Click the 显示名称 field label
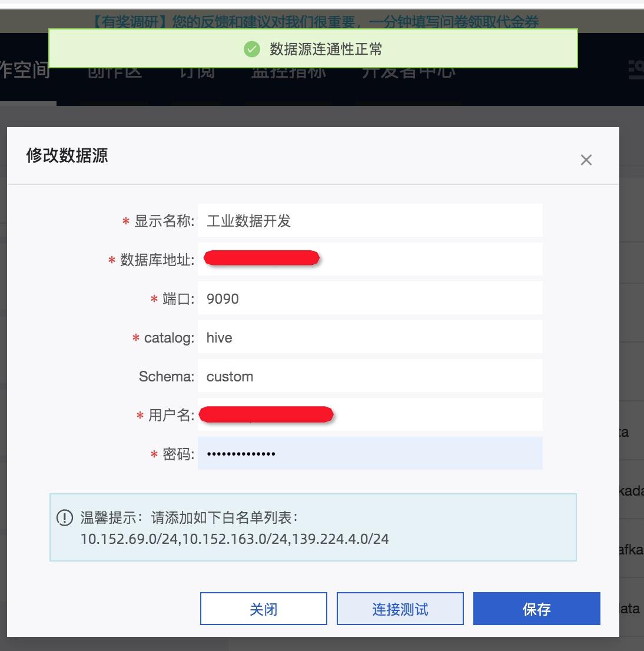The width and height of the screenshot is (644, 651). pyautogui.click(x=164, y=221)
